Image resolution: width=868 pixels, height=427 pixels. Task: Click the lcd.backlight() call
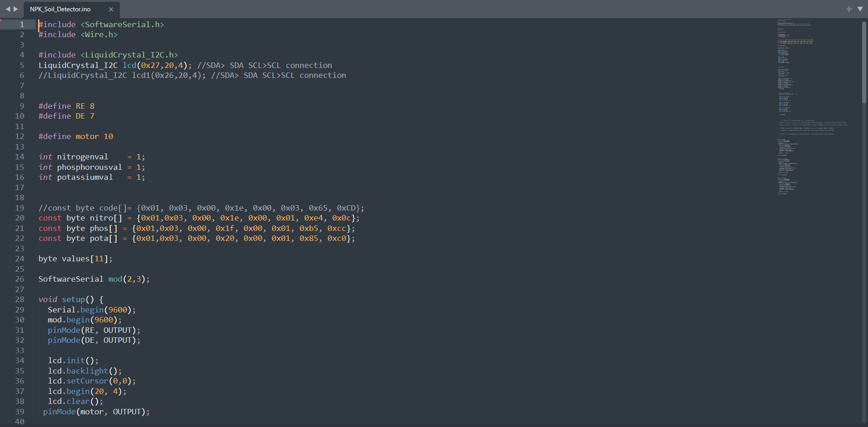coord(85,371)
